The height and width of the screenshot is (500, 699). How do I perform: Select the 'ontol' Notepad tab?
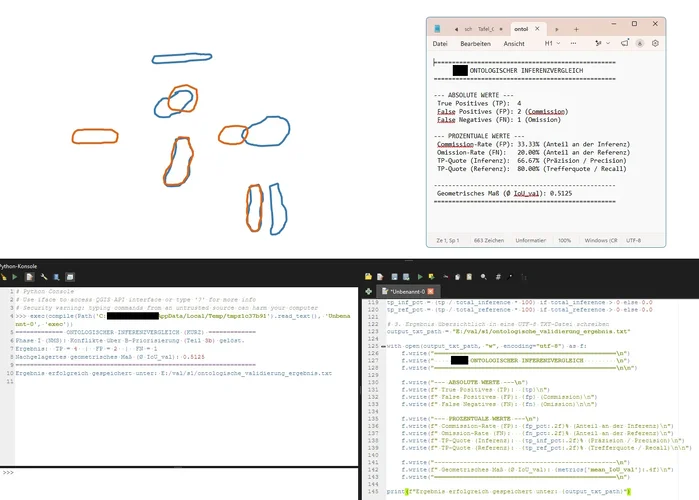521,29
